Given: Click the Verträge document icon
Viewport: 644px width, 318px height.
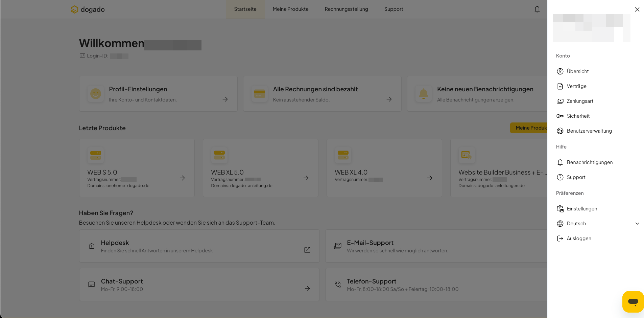Looking at the screenshot, I should pyautogui.click(x=560, y=86).
